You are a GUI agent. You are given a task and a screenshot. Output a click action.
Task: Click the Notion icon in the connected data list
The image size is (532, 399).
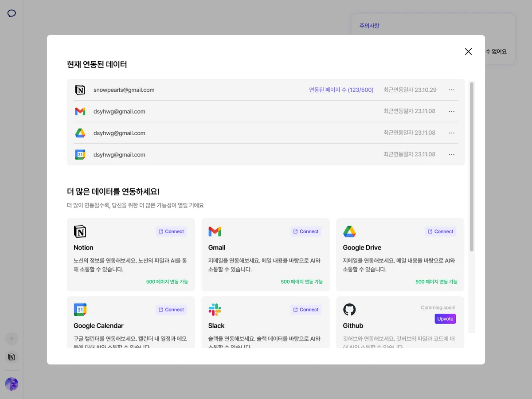(80, 90)
